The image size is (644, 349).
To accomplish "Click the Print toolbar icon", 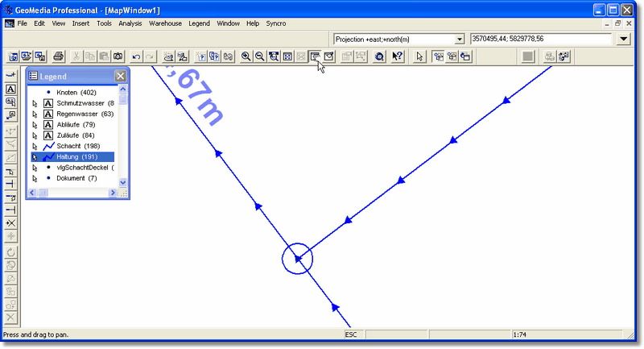I will 58,56.
